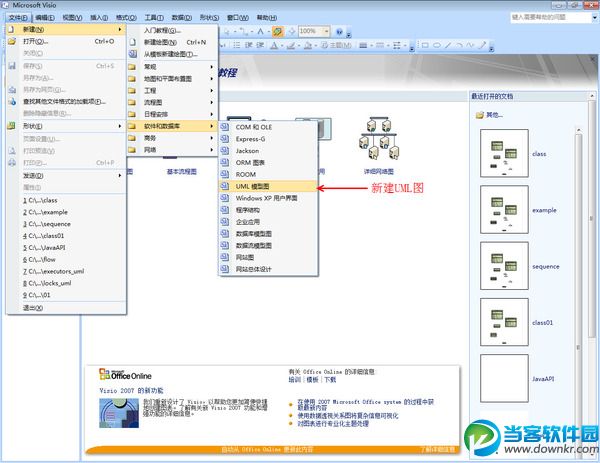
Task: Choose Getting Started tutorial (入门教程)
Action: click(173, 30)
